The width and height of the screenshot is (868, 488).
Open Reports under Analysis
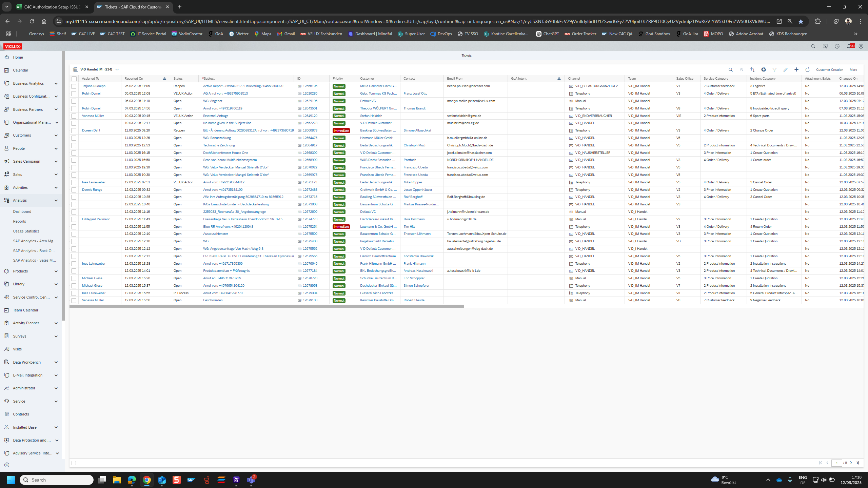pyautogui.click(x=19, y=221)
